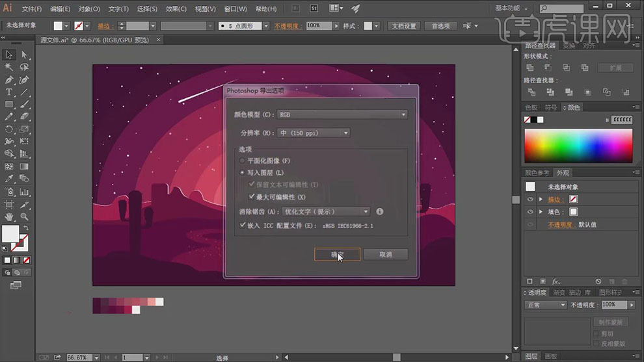Open 消除锯齿 优化文字 dropdown
The width and height of the screenshot is (644, 362).
pos(326,211)
